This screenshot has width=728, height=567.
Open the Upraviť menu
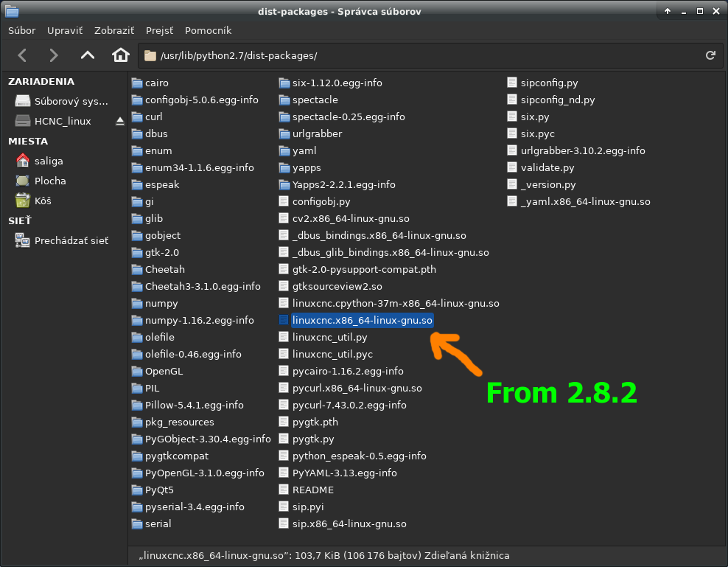[x=65, y=30]
